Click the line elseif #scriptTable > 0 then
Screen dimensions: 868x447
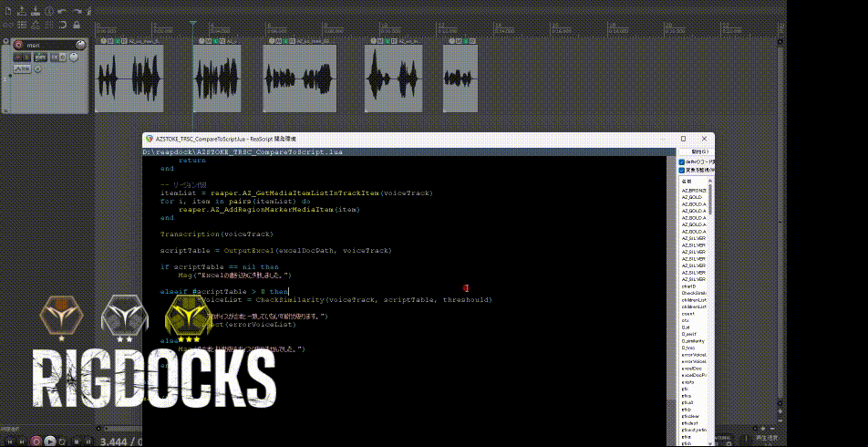point(224,291)
